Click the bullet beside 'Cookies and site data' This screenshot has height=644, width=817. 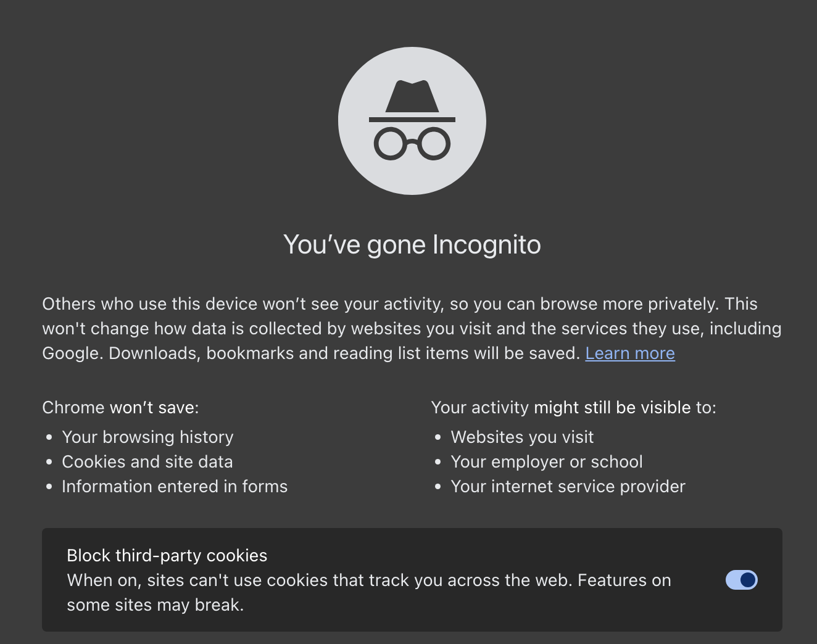(x=49, y=463)
